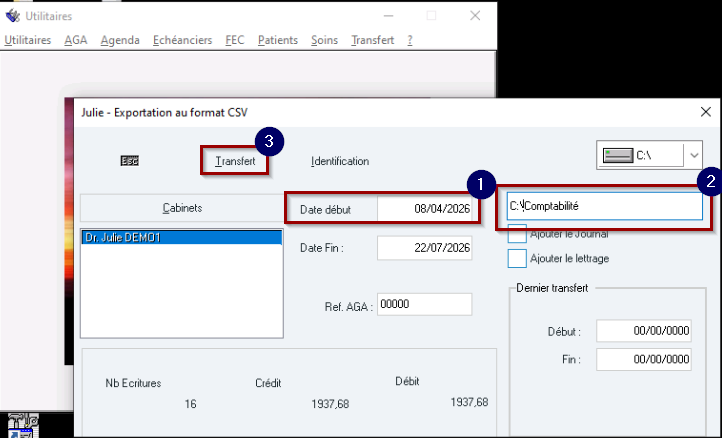Viewport: 722px width, 438px height.
Task: Click the Date début field
Action: click(425, 209)
